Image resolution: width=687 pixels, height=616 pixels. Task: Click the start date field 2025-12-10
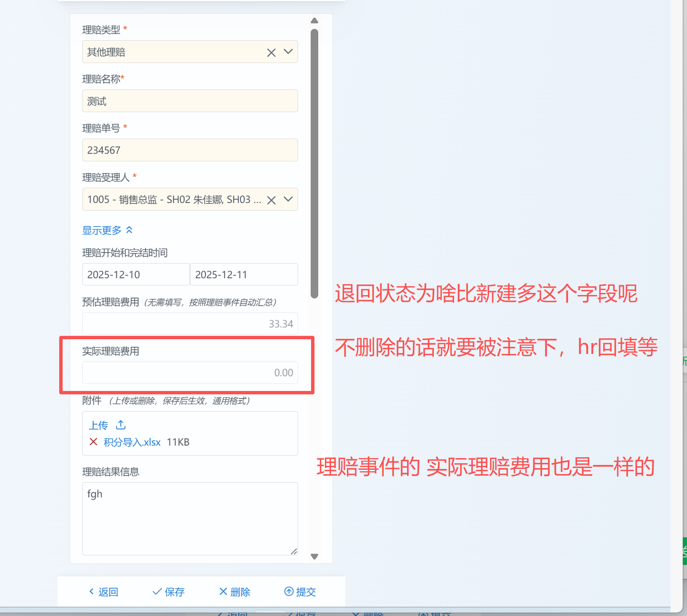click(136, 275)
